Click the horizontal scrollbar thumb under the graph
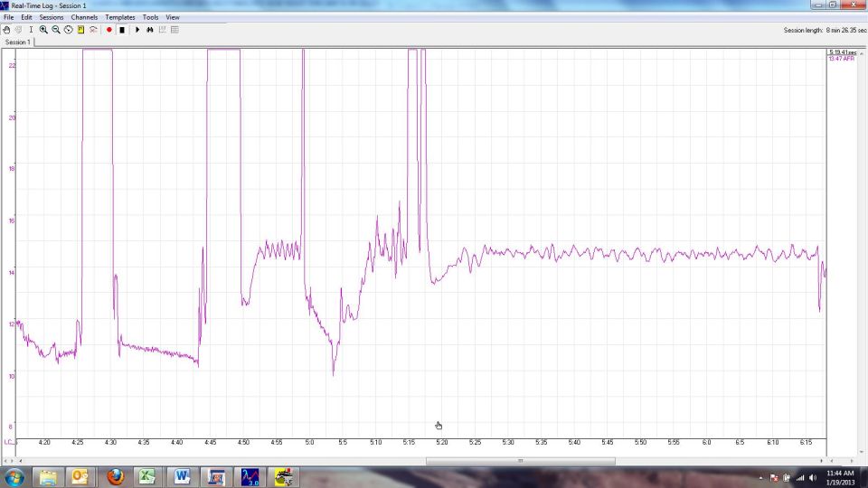The image size is (868, 488). coord(521,461)
